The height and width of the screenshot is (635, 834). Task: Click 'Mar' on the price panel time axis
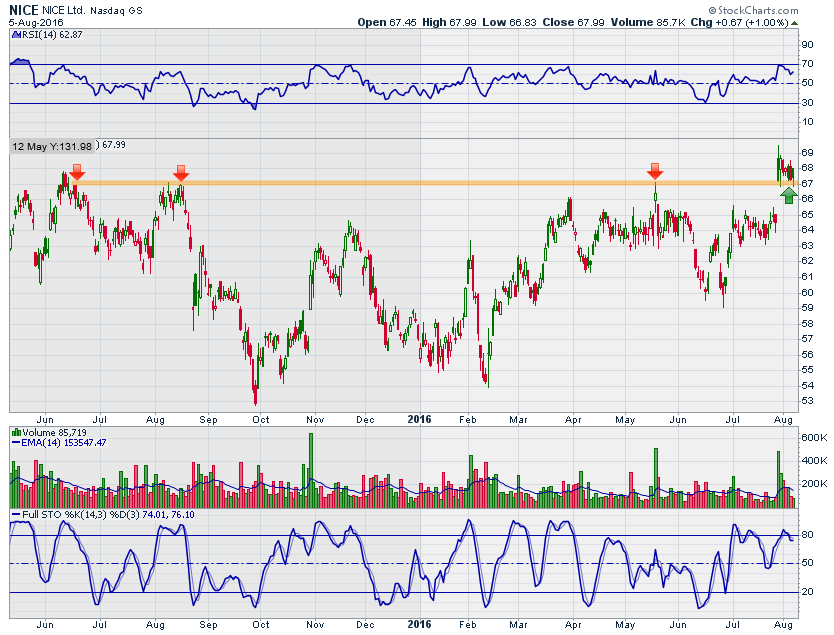(518, 420)
